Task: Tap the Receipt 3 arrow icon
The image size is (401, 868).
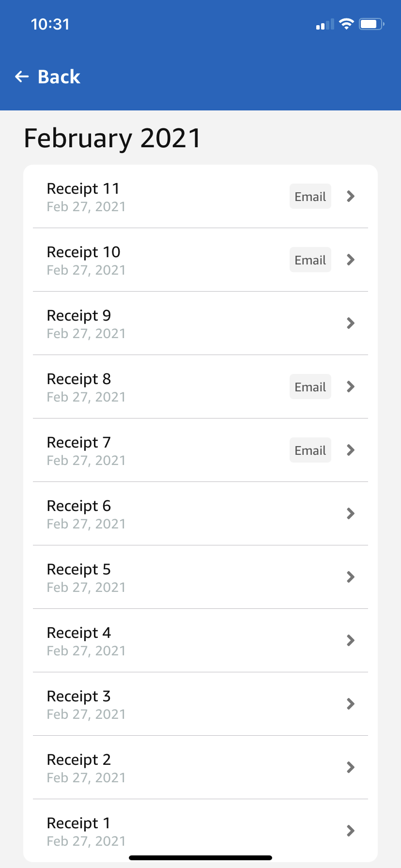Action: coord(351,704)
